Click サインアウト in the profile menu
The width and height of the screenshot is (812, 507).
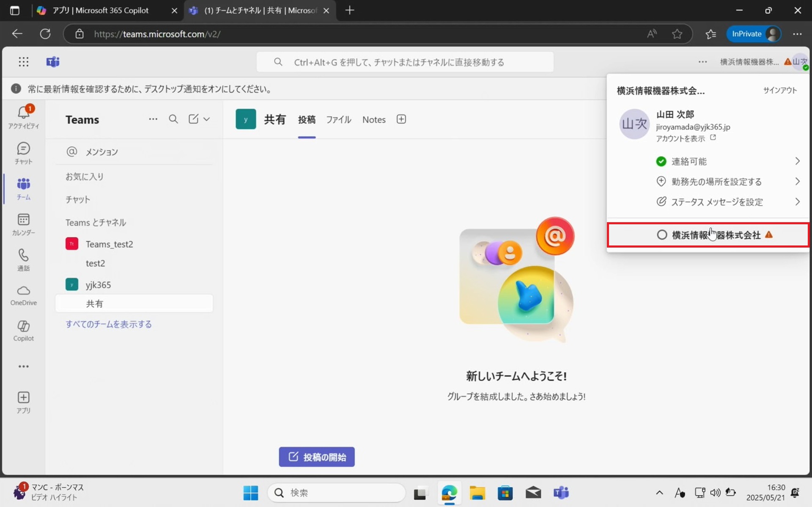coord(780,90)
